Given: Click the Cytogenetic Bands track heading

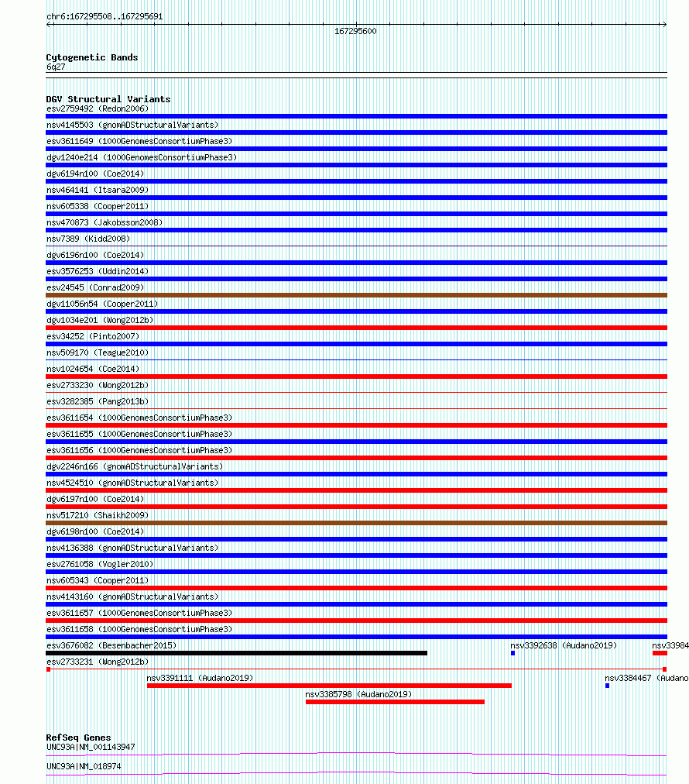Looking at the screenshot, I should [x=92, y=57].
